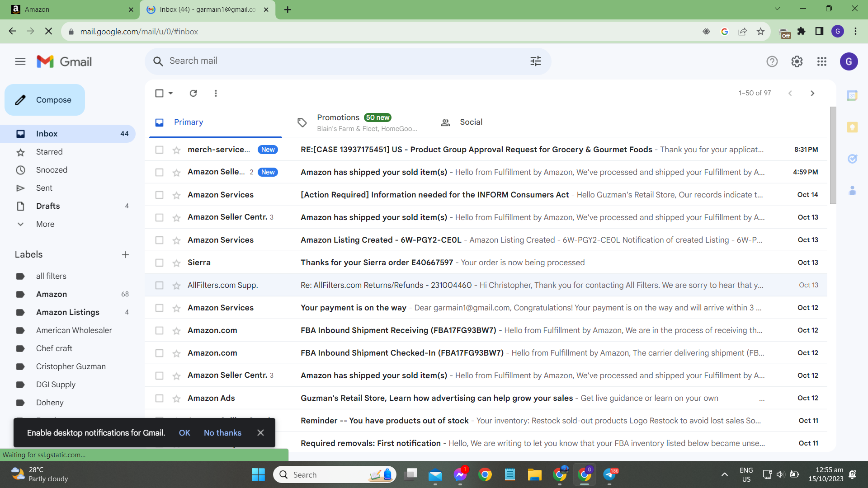Screen dimensions: 868x488
Task: Tick the select-all emails checkbox
Action: pyautogui.click(x=159, y=93)
